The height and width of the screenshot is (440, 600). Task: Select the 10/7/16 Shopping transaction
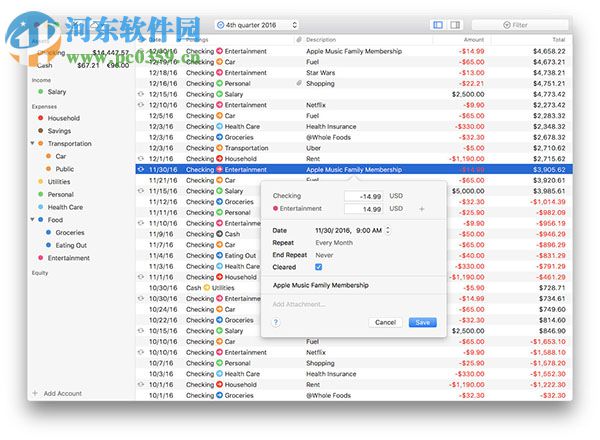[354, 363]
